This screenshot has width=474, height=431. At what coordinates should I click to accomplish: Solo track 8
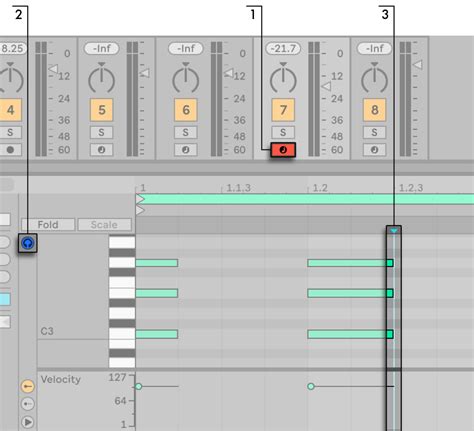click(x=374, y=132)
